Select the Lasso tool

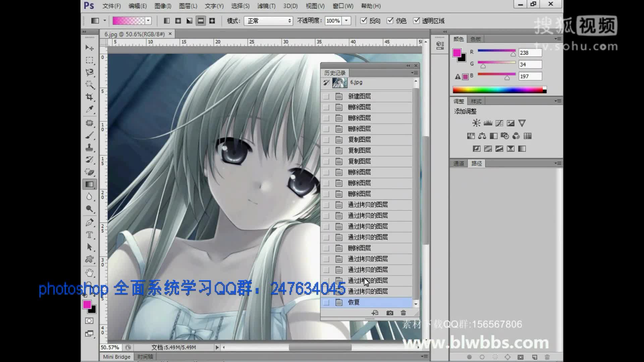click(x=89, y=72)
